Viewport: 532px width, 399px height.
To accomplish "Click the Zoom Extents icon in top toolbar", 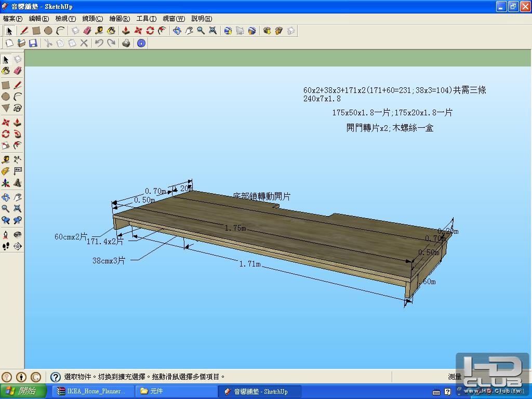I will coord(212,31).
